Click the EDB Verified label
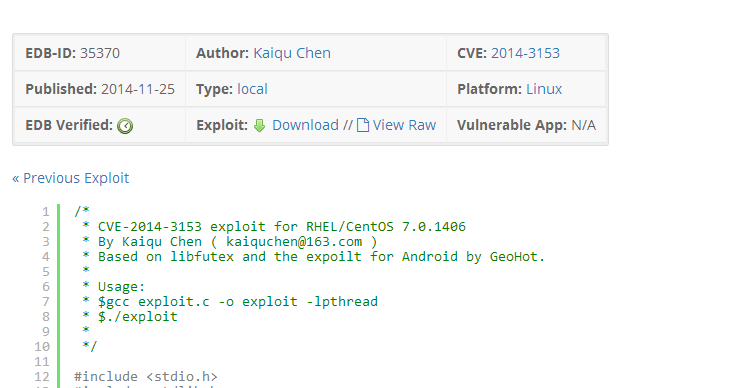The image size is (753, 388). [x=69, y=125]
